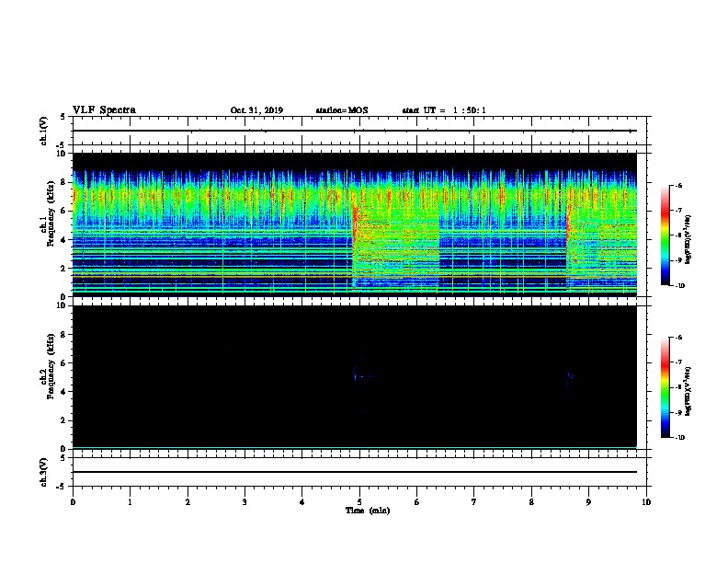Click the "ch.1(V)" axis label
Image resolution: width=728 pixels, height=563 pixels.
(x=44, y=131)
